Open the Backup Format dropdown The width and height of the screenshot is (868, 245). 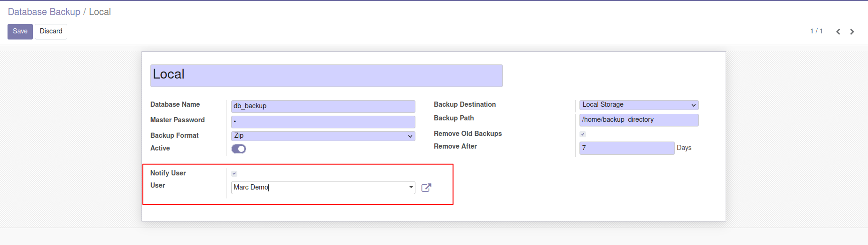click(323, 136)
